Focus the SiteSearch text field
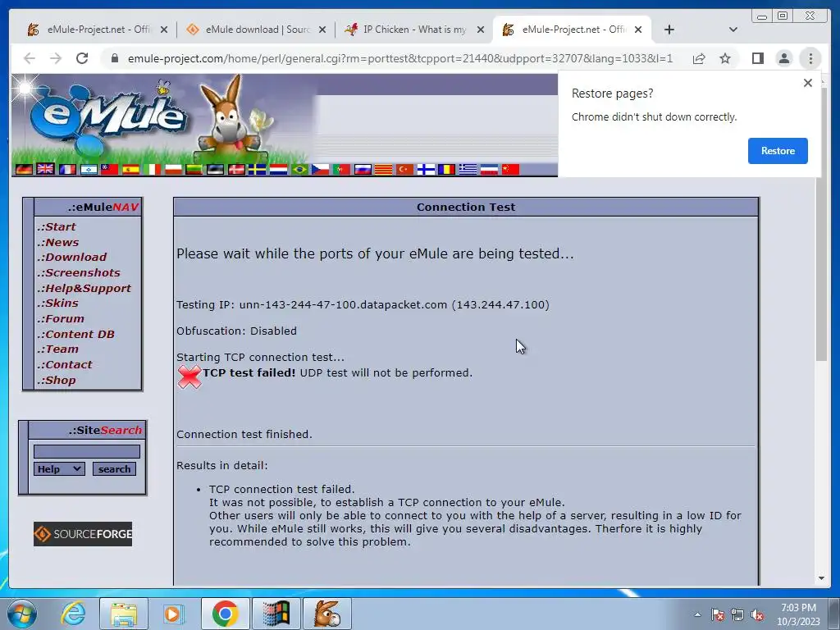The height and width of the screenshot is (630, 840). click(x=87, y=452)
